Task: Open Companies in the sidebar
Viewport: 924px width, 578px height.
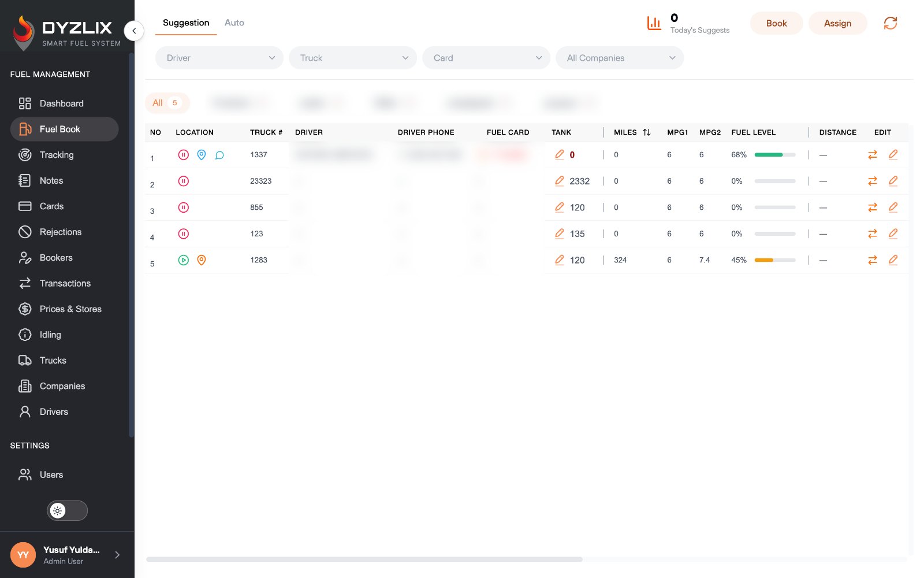Action: tap(64, 386)
